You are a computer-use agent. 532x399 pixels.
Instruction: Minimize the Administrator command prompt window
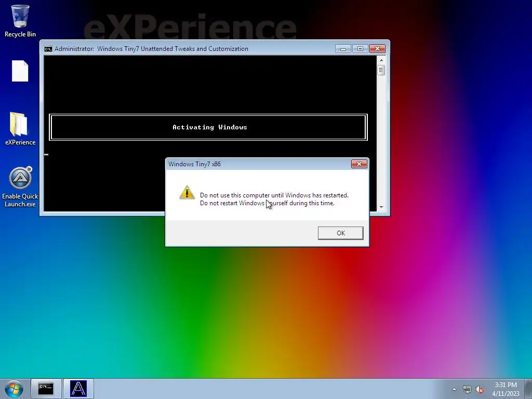pyautogui.click(x=343, y=49)
